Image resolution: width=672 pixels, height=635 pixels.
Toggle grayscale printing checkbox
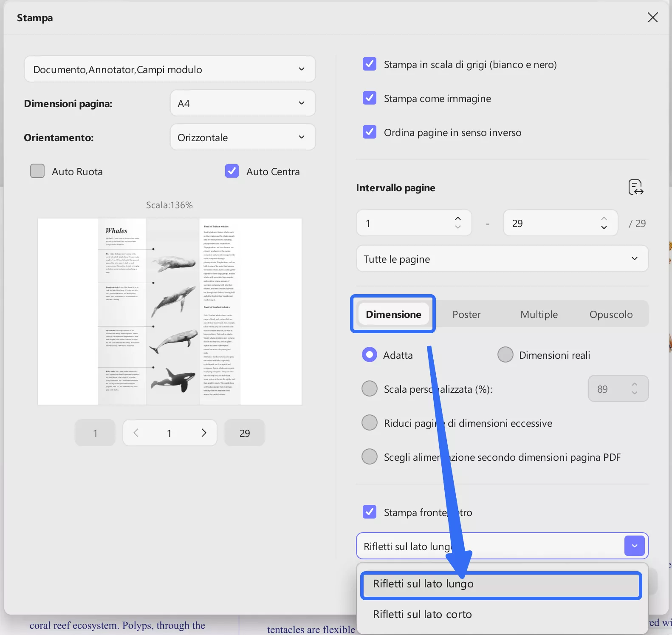click(370, 64)
